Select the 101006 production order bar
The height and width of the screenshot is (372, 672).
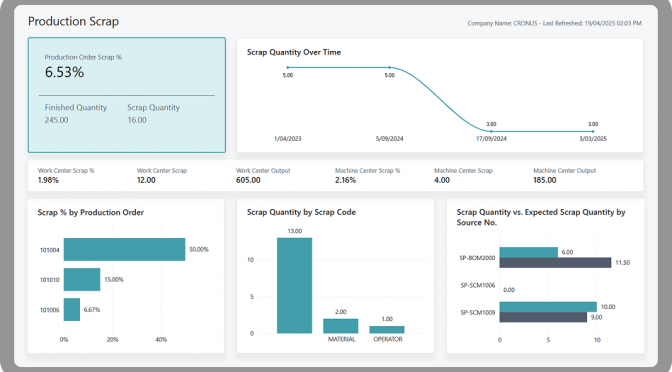pyautogui.click(x=72, y=309)
